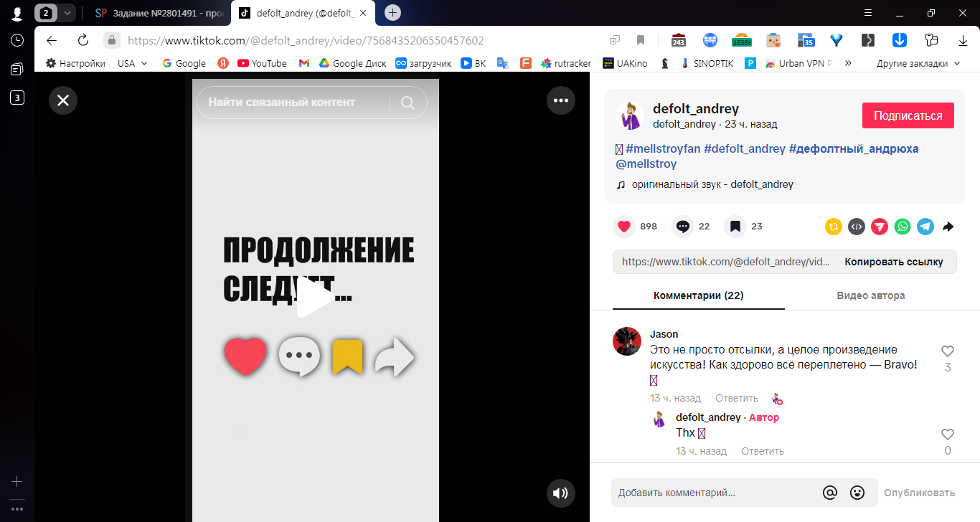Open the Google bookmark
980x522 pixels.
point(184,63)
